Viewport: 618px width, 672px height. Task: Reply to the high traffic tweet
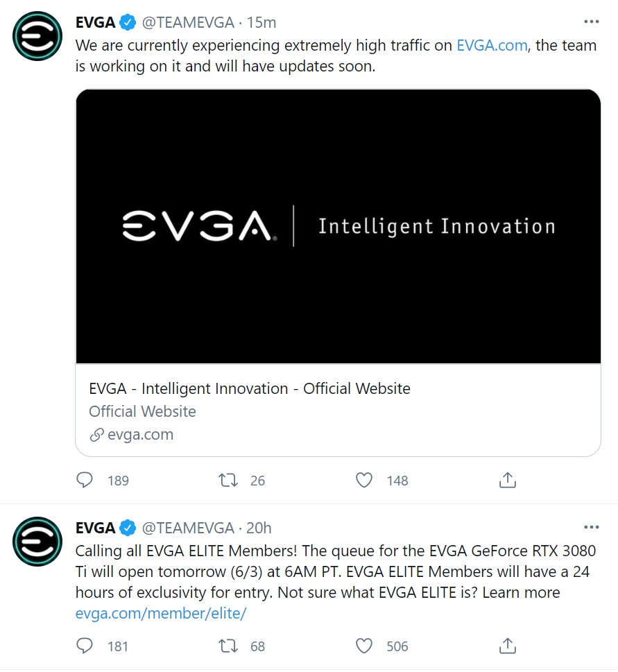tap(85, 480)
